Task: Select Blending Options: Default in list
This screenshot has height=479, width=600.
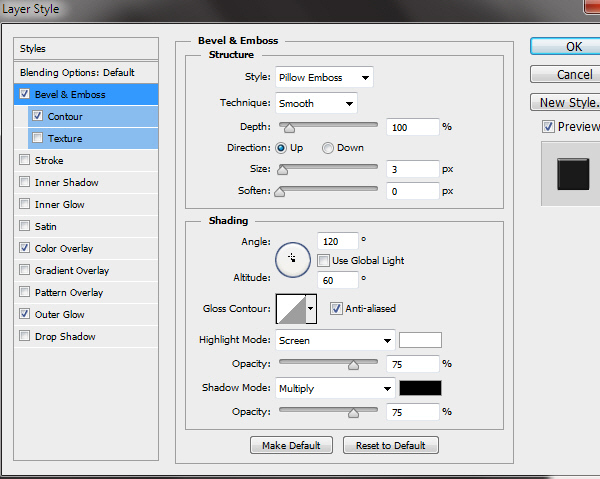Action: [x=76, y=73]
